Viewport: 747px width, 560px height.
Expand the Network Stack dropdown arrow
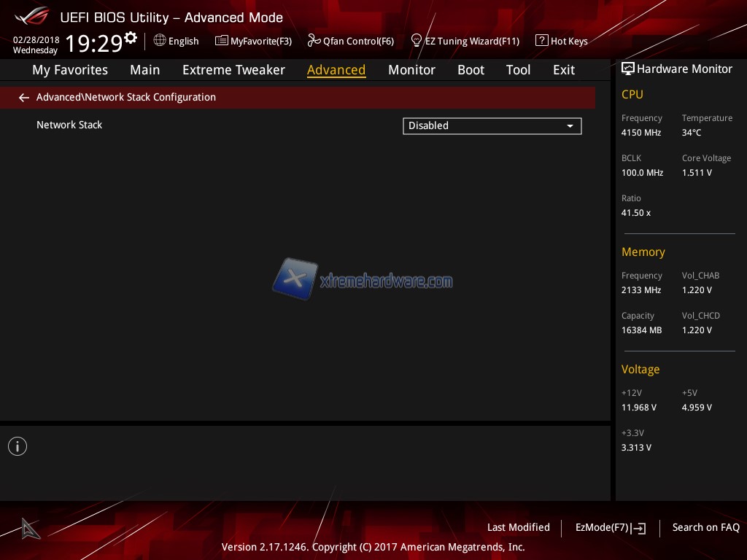(x=570, y=126)
